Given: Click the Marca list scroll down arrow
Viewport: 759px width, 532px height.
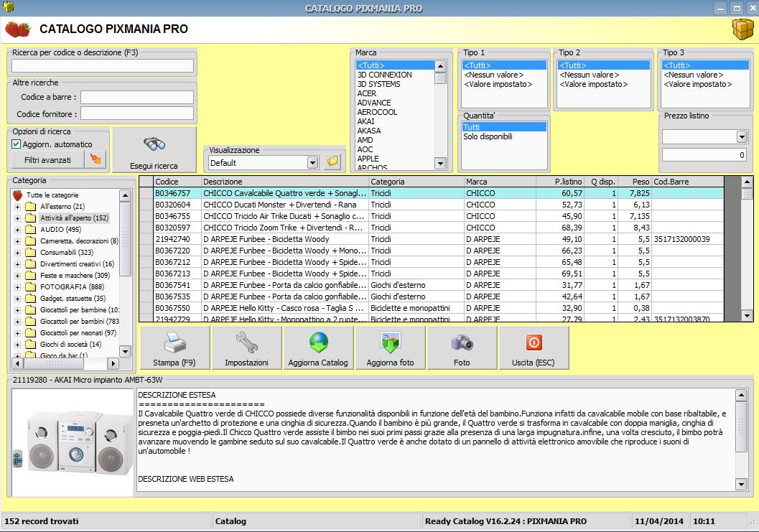Looking at the screenshot, I should point(440,163).
